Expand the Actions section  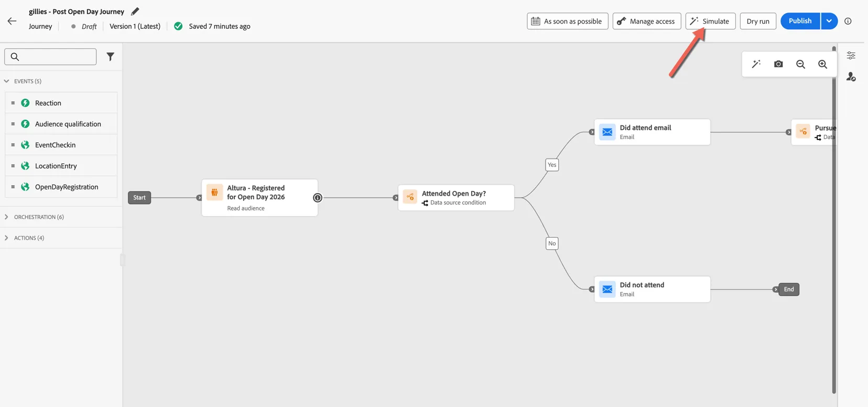(7, 238)
